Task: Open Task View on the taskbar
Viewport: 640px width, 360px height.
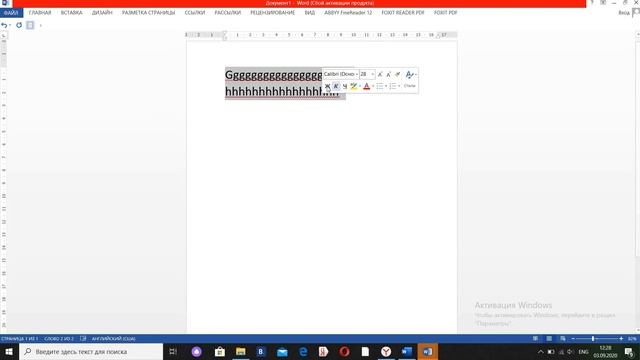Action: click(173, 351)
